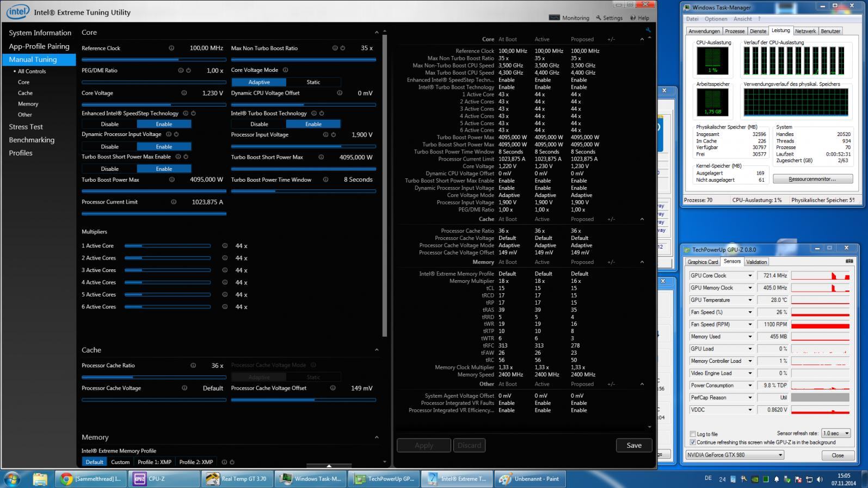Image resolution: width=868 pixels, height=488 pixels.
Task: Open Real Temp GT 3.70 from the taskbar
Action: 237,479
